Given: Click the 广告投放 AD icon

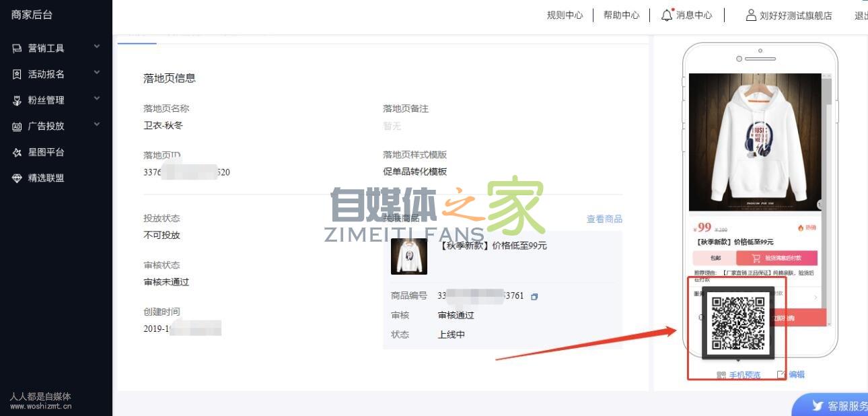Looking at the screenshot, I should tap(17, 126).
